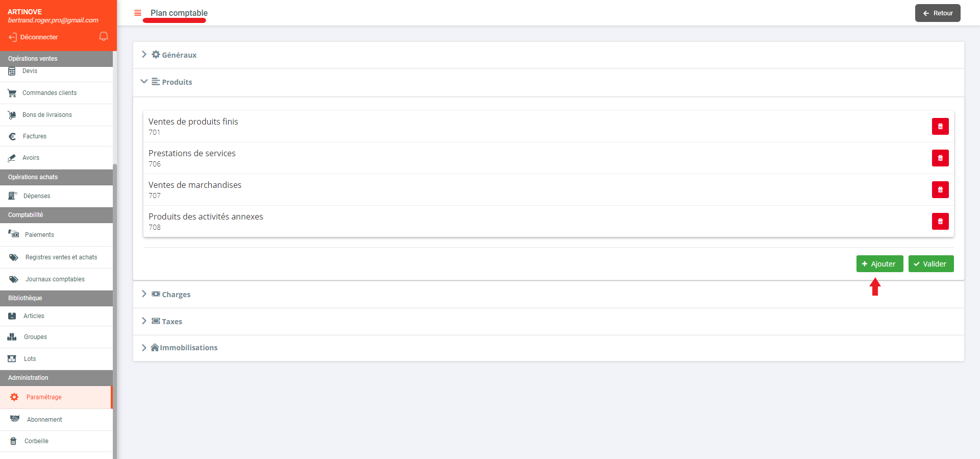Viewport: 980px width, 459px height.
Task: Expand the Généraux section
Action: (144, 55)
